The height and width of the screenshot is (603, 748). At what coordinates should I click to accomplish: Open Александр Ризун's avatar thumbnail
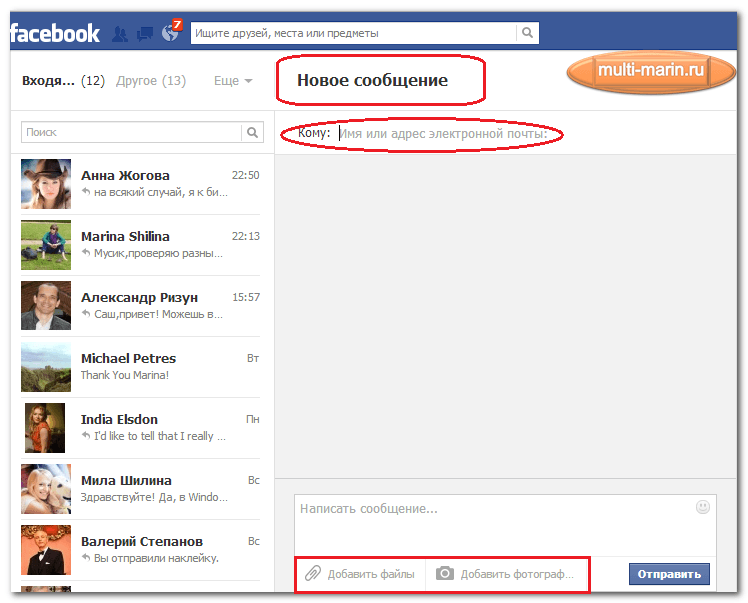(46, 306)
